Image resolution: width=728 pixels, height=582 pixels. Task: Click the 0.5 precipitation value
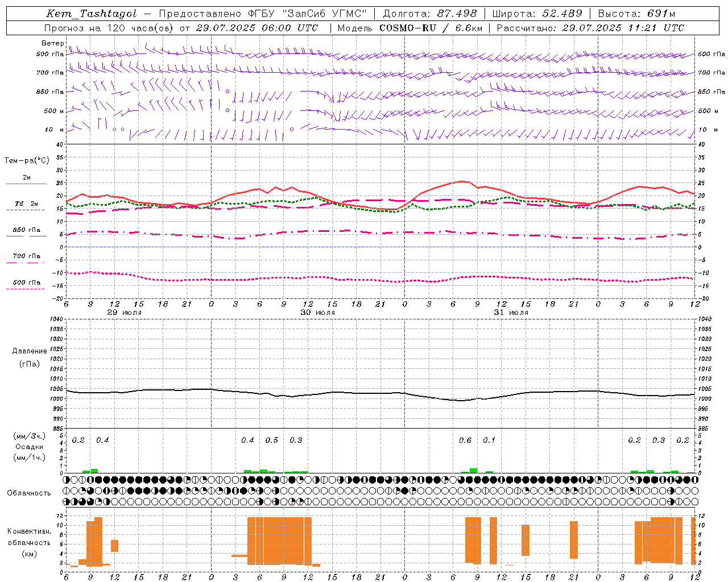tap(272, 440)
